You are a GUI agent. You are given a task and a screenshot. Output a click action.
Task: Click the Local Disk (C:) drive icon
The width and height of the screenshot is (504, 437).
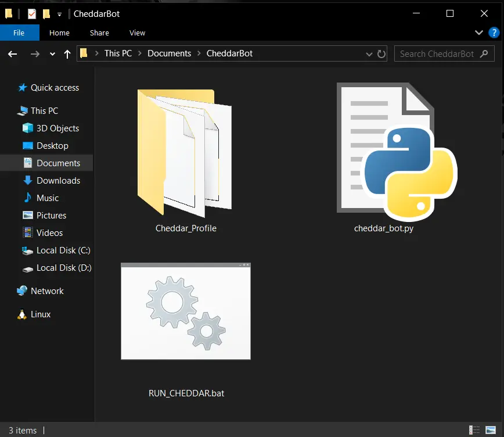[x=28, y=250]
